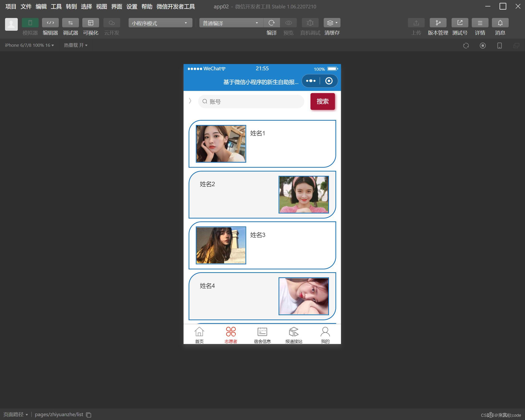
Task: Expand the 普通编译 compile mode dropdown
Action: [x=231, y=23]
